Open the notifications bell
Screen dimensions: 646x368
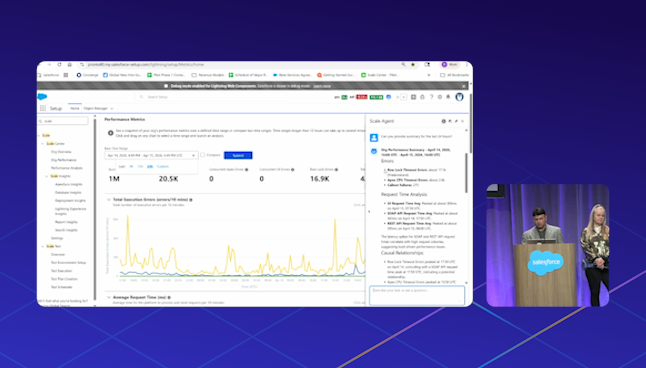click(x=448, y=97)
